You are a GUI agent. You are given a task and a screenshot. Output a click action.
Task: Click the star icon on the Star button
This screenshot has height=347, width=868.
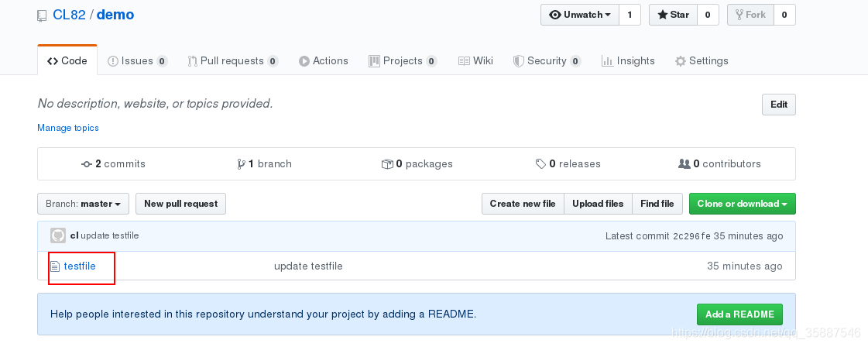coord(663,15)
